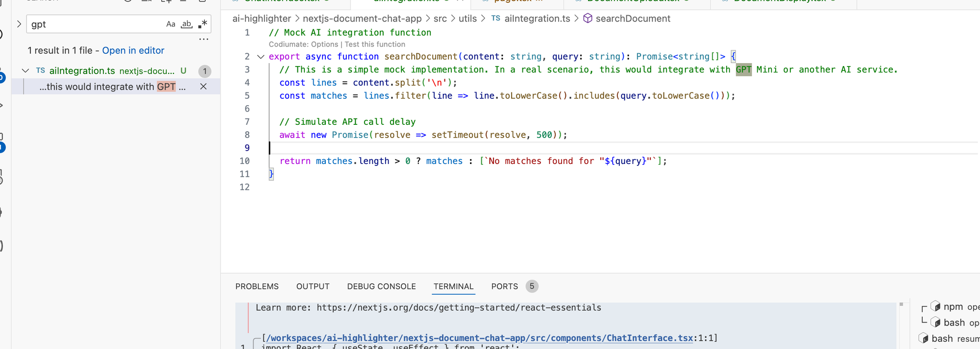The height and width of the screenshot is (349, 980).
Task: Click Codiumate Options code lens
Action: (303, 45)
